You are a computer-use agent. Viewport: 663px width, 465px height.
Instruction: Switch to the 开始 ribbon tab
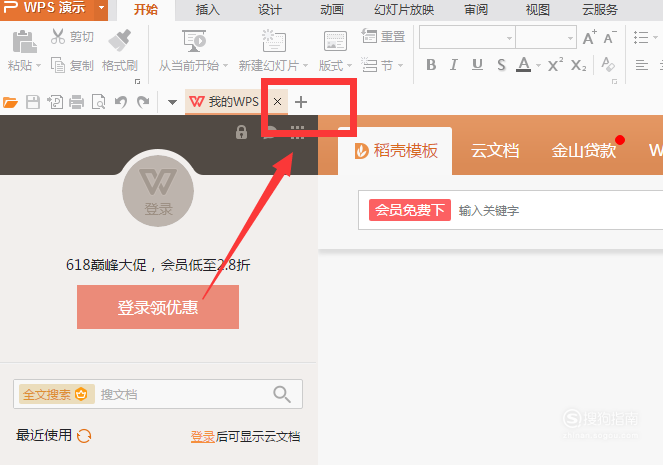pos(145,10)
